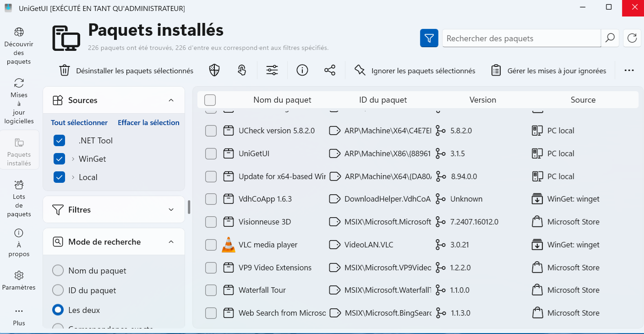Check the VLC media player row
This screenshot has height=334, width=644.
coord(211,245)
